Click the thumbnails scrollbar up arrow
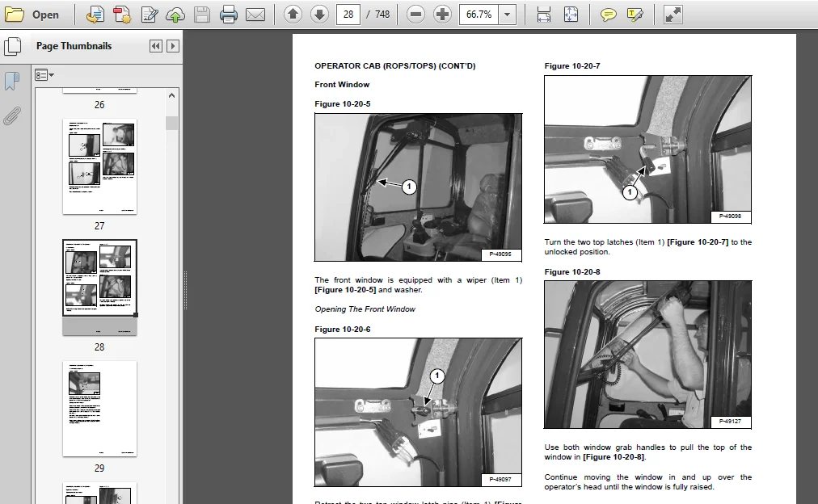This screenshot has height=504, width=818. 171,95
